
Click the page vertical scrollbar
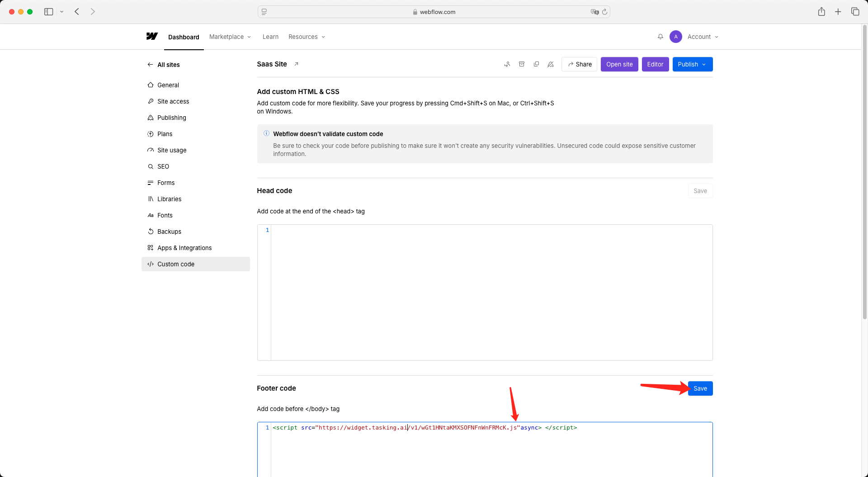click(x=864, y=172)
